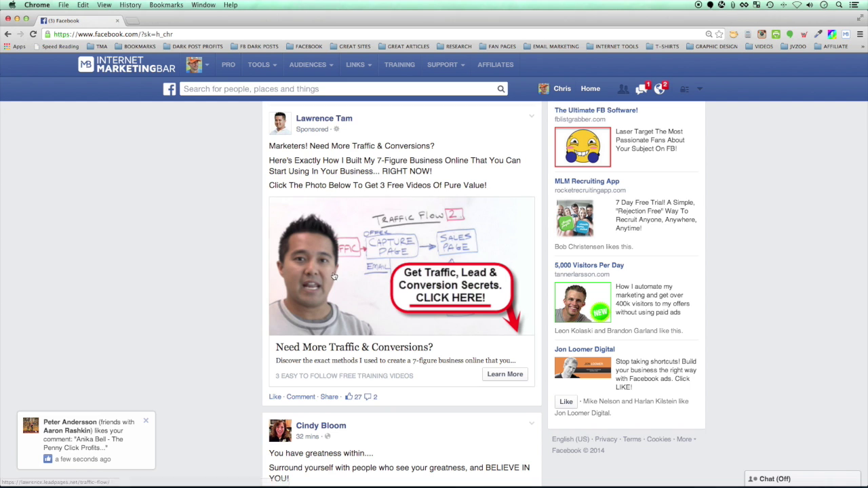The image size is (868, 488).
Task: Open the Facebook account settings dropdown arrow
Action: point(700,89)
